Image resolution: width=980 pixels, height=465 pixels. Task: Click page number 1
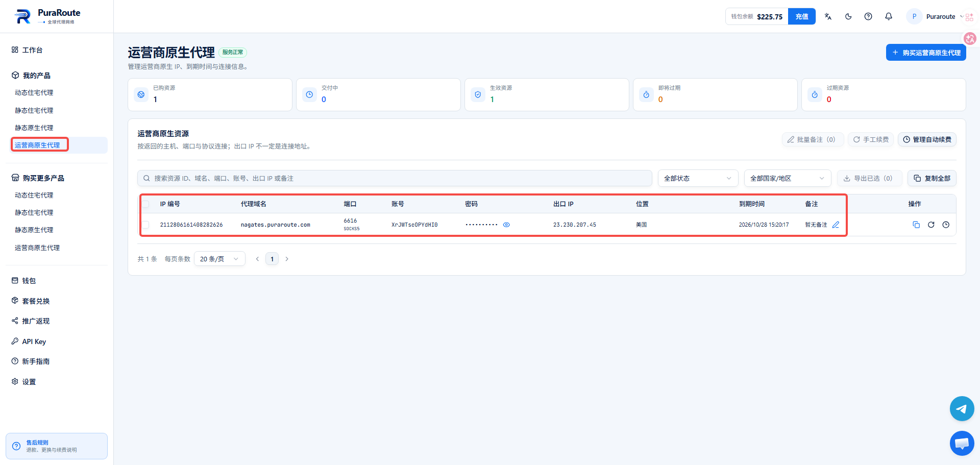click(272, 259)
